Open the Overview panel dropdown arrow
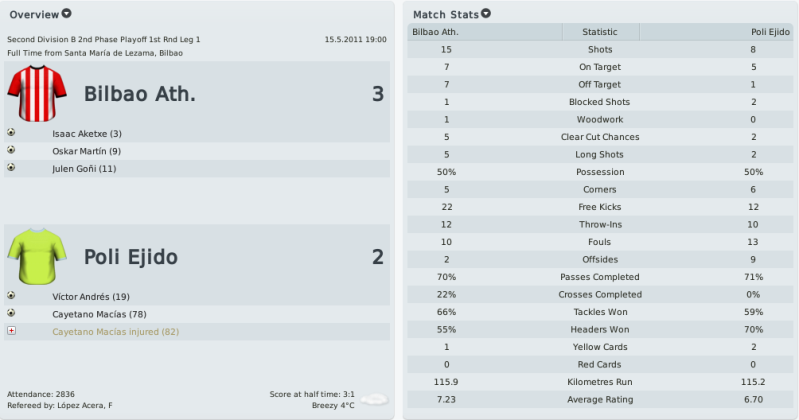Screen dimensions: 799x420 pyautogui.click(x=67, y=14)
